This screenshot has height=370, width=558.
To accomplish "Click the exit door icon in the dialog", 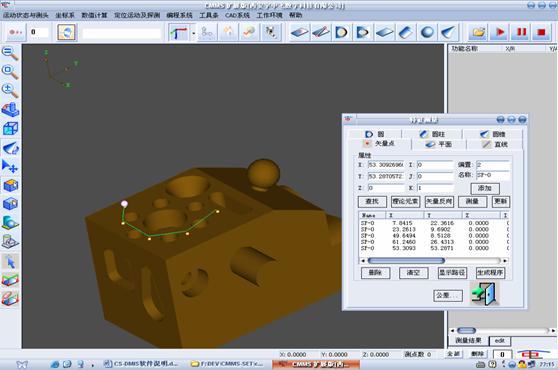I will [485, 294].
